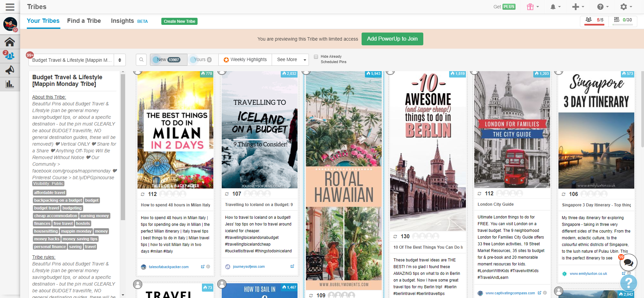The width and height of the screenshot is (644, 298).
Task: Toggle the New pins filter
Action: (168, 59)
